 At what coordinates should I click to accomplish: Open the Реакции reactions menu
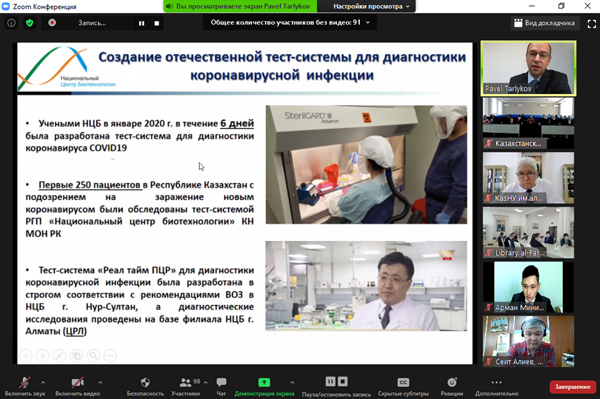[452, 386]
